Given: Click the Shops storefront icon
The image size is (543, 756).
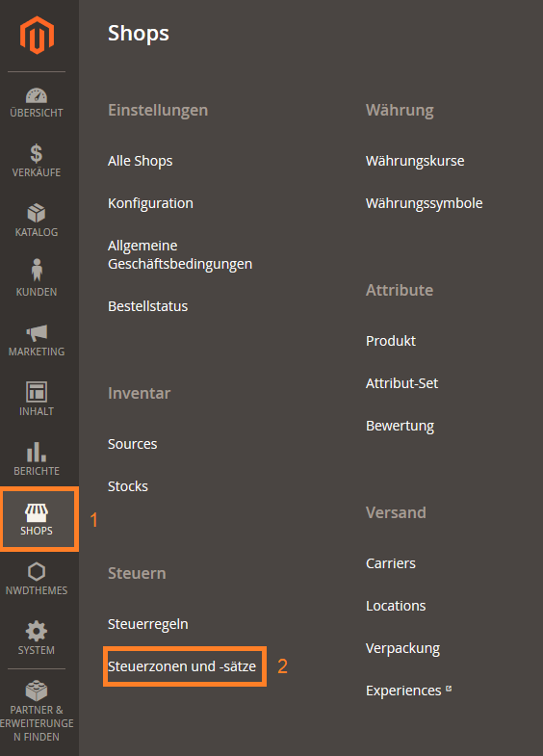Looking at the screenshot, I should (x=37, y=512).
